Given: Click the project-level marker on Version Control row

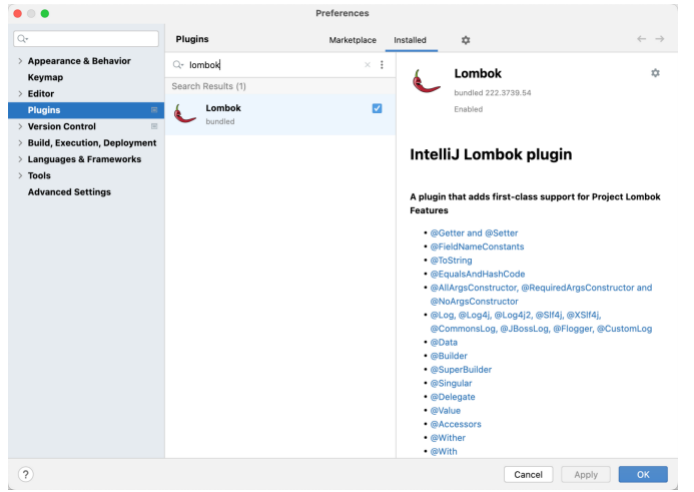Looking at the screenshot, I should (154, 126).
